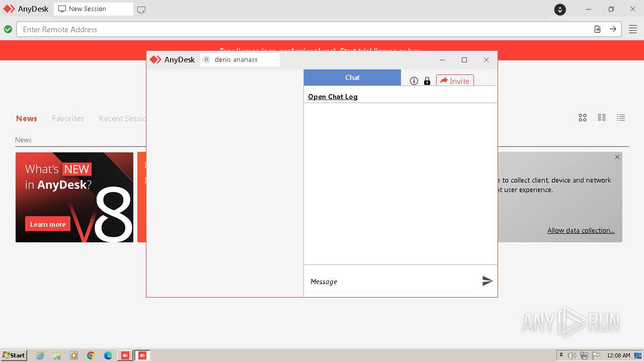Click the network tray icon

(x=584, y=355)
